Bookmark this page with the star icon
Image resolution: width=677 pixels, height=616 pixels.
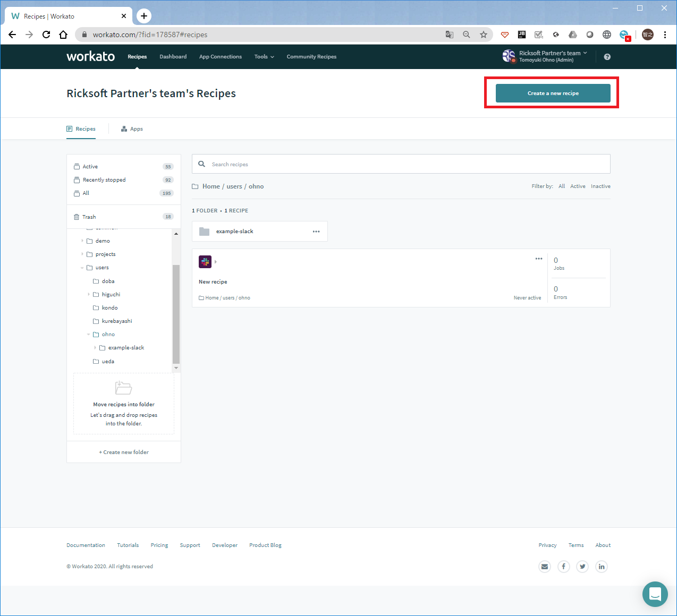(x=484, y=35)
